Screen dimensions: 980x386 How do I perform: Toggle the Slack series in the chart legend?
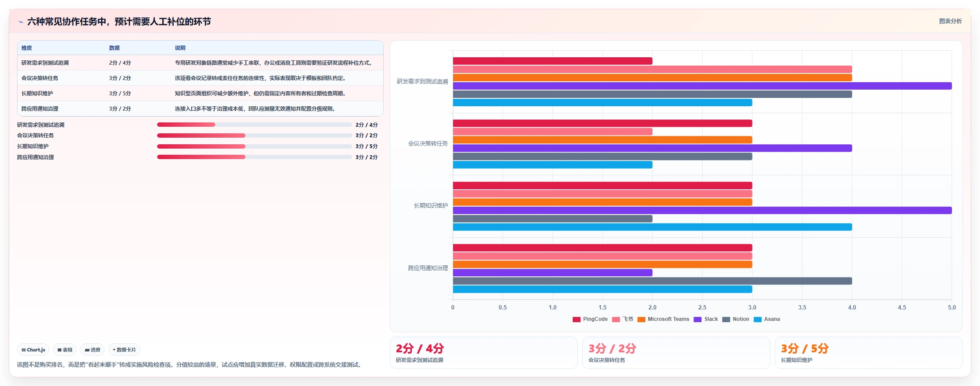click(706, 319)
